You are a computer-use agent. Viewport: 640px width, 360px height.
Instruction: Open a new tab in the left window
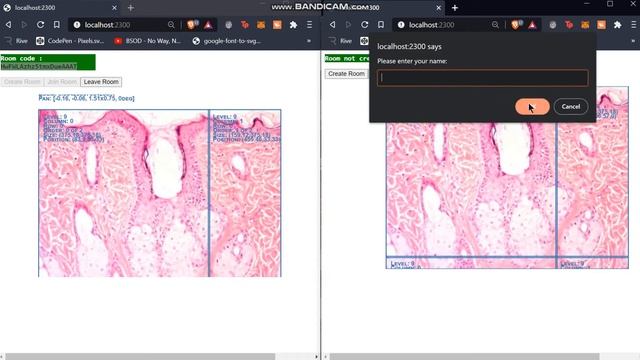(x=131, y=8)
